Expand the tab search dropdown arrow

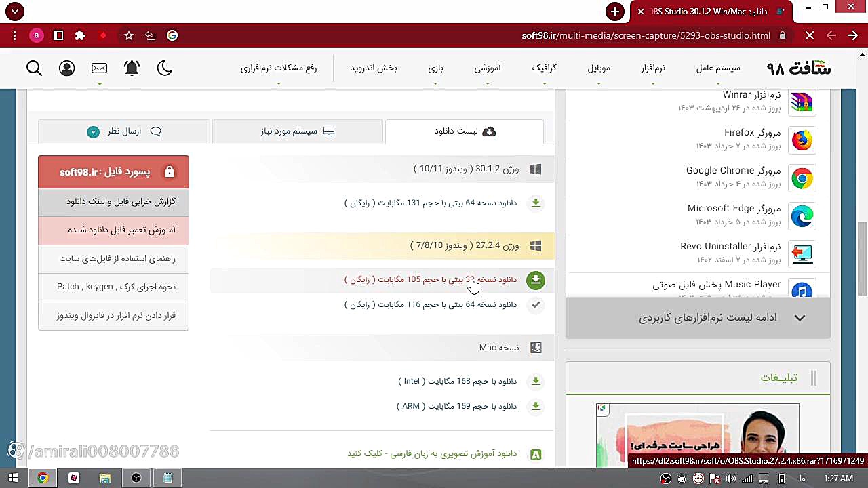point(14,12)
